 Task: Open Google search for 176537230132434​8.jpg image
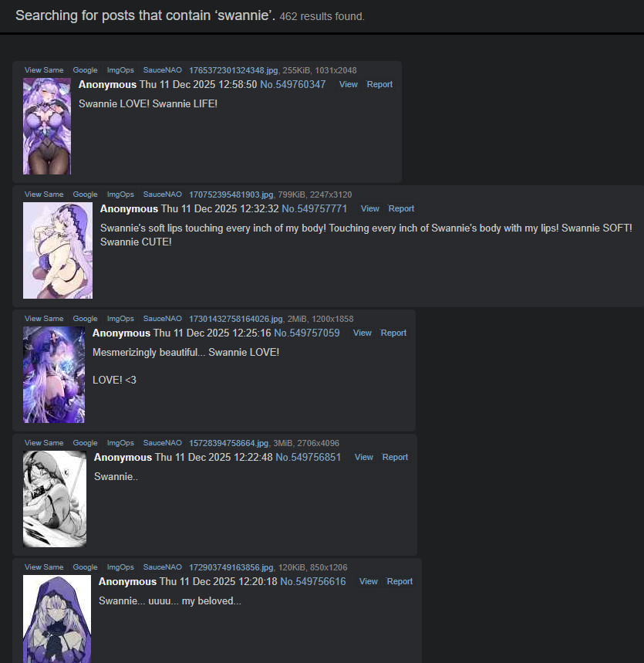click(85, 70)
